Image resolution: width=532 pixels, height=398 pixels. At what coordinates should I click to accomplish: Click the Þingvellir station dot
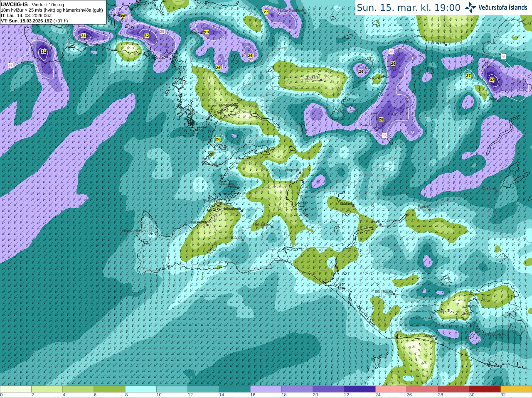click(300, 172)
